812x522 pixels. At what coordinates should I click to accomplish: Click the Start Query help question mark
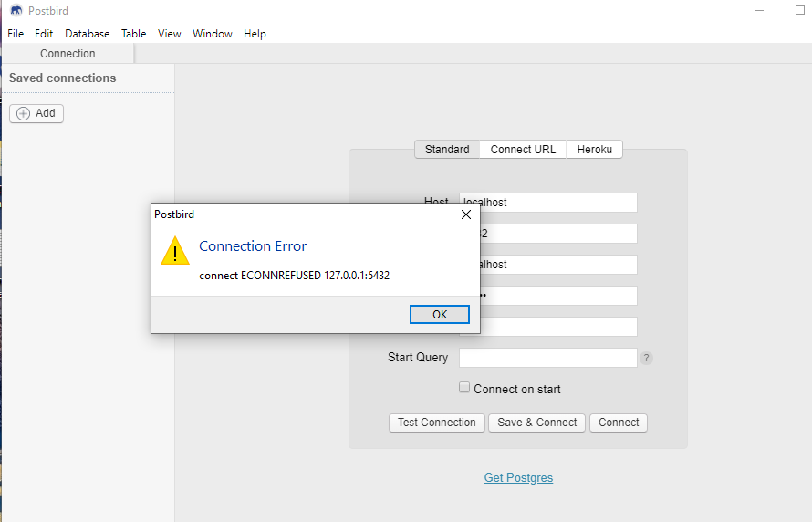[646, 358]
